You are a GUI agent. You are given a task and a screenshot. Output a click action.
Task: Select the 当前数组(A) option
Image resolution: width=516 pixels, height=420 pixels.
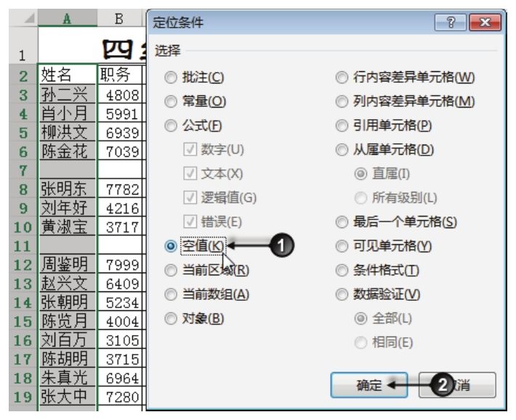171,294
